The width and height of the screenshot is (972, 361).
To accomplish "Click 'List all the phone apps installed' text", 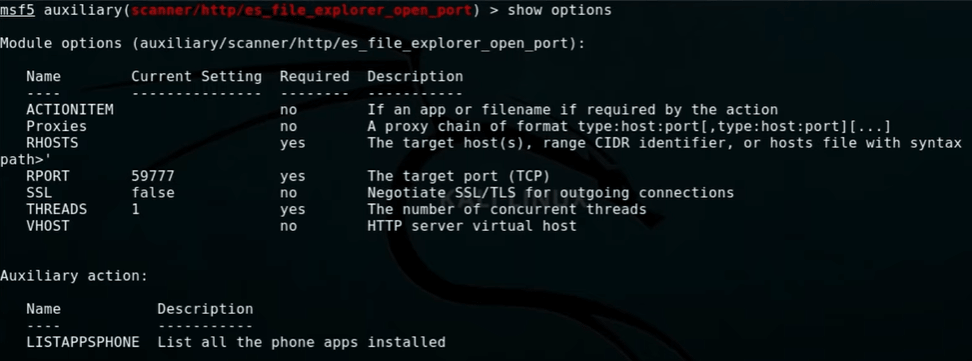I will (x=301, y=342).
